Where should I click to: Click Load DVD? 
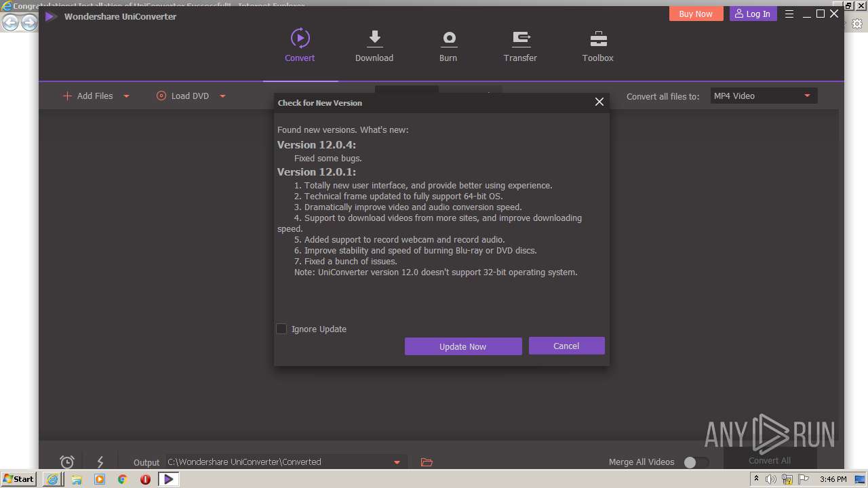pos(182,96)
